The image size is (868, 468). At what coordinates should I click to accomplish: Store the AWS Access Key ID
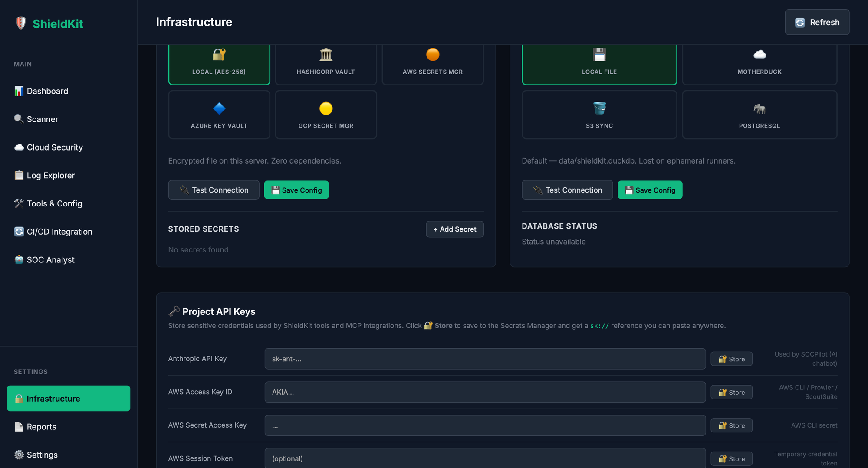coord(731,392)
